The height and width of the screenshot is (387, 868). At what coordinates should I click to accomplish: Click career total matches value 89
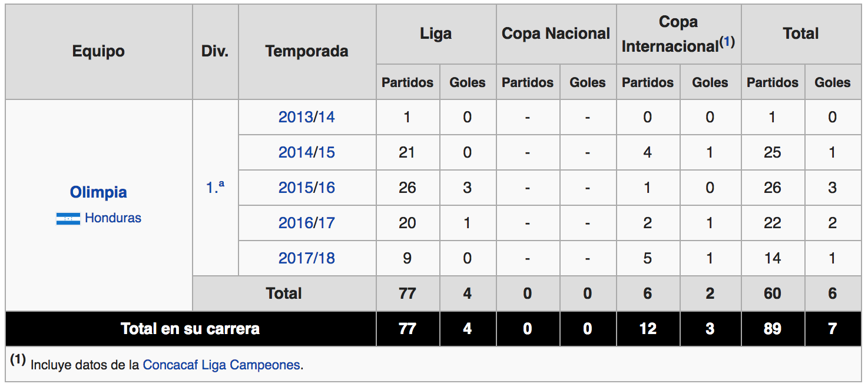(x=773, y=329)
